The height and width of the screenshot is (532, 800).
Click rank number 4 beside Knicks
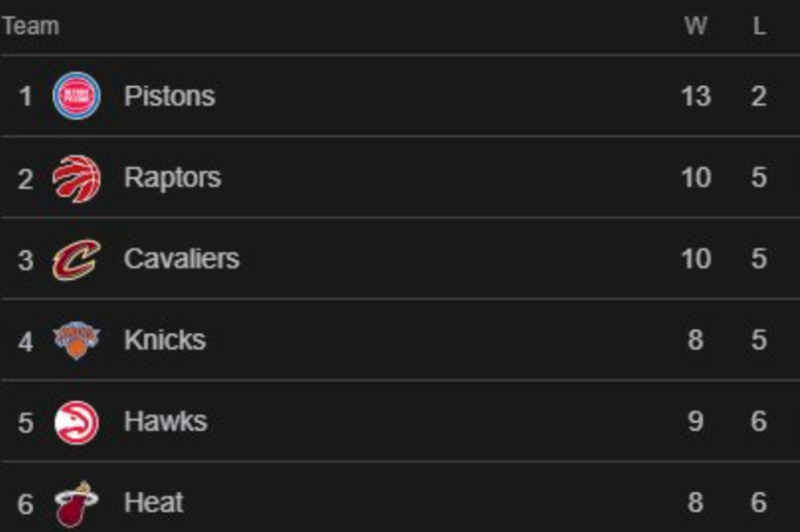point(26,341)
